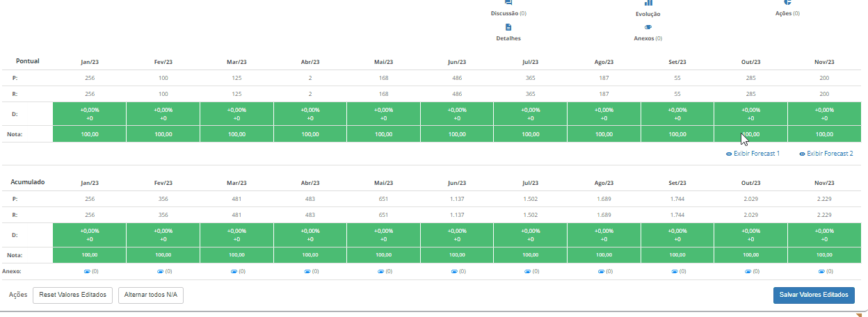
Task: Open the Evolução bar chart icon
Action: [x=648, y=3]
